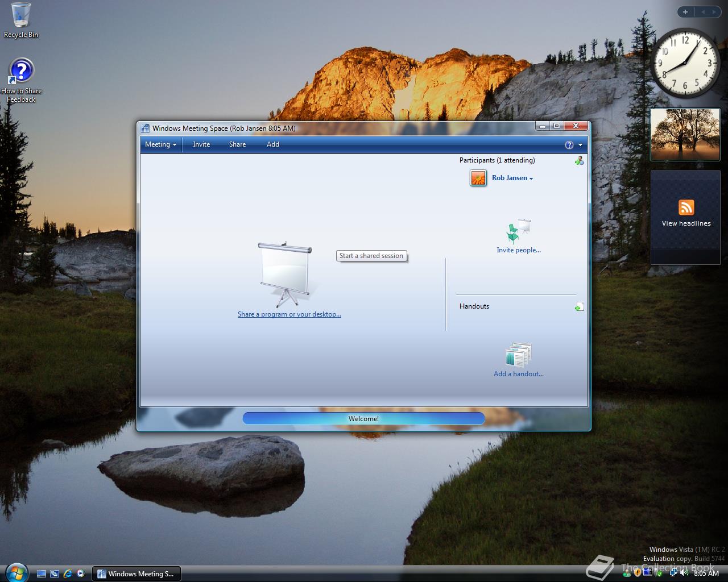Viewport: 728px width, 582px height.
Task: Click the Participants (1 attending) label
Action: [x=497, y=160]
